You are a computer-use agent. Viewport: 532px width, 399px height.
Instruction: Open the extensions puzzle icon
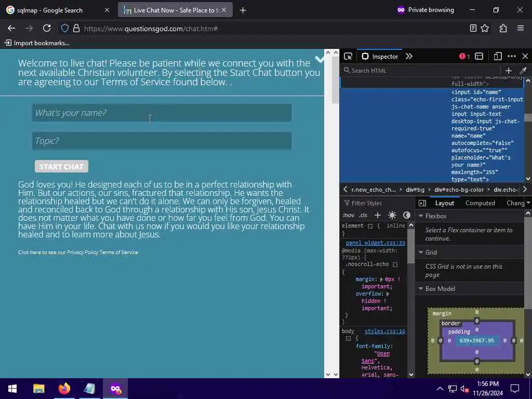click(x=503, y=29)
